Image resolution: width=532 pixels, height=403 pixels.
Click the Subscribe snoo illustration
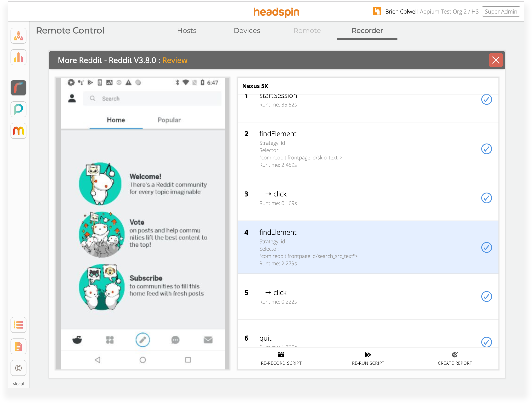pos(102,287)
